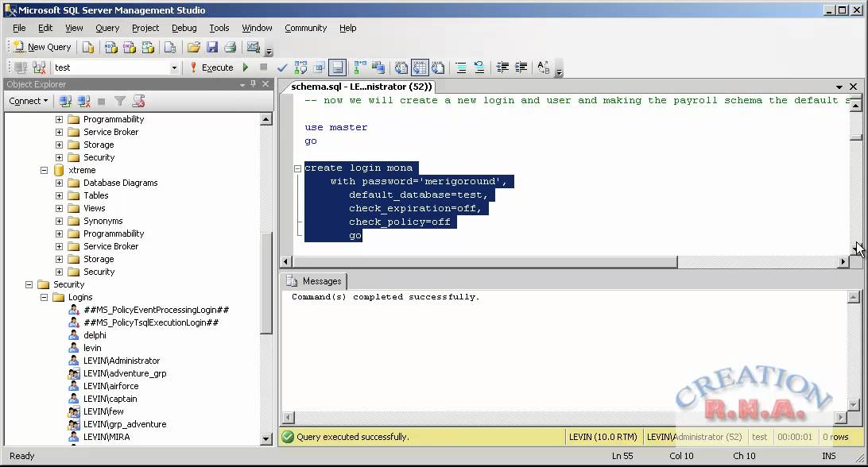Save schema.sql with the floppy icon
868x467 pixels.
pos(212,48)
